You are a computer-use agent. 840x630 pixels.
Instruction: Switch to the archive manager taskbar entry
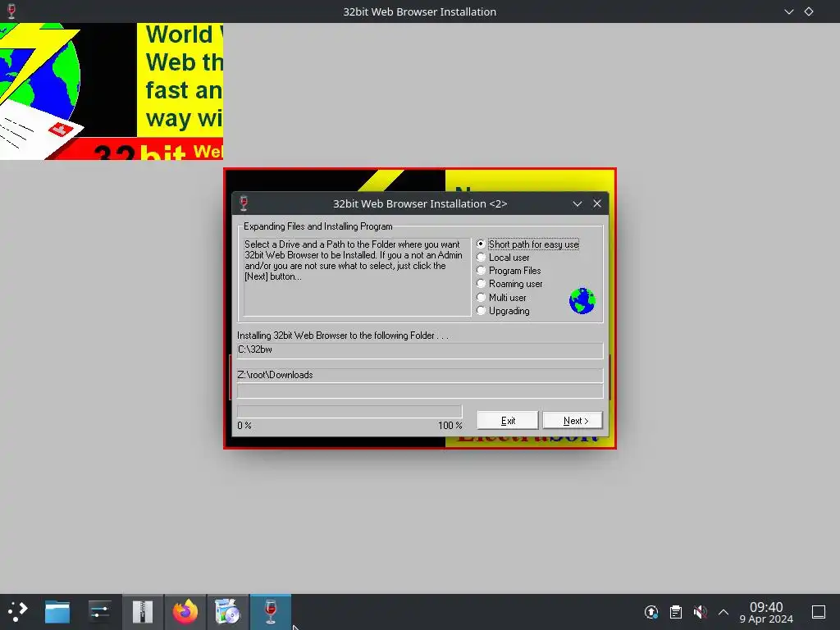pos(143,611)
